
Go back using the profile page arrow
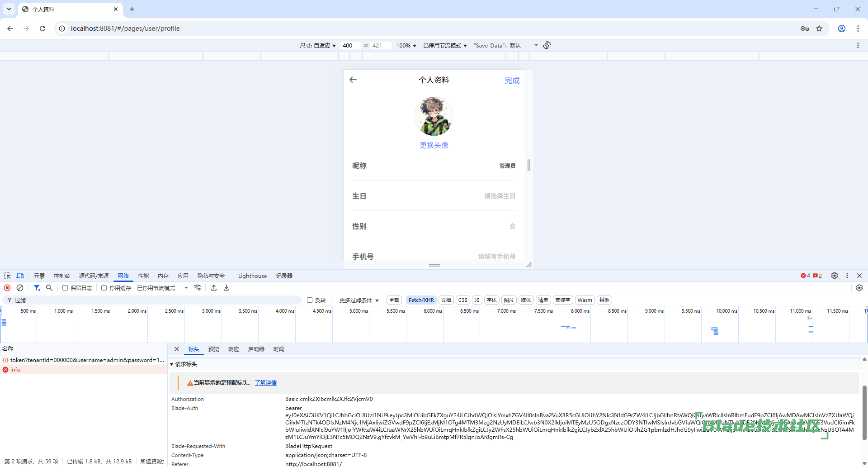tap(353, 80)
